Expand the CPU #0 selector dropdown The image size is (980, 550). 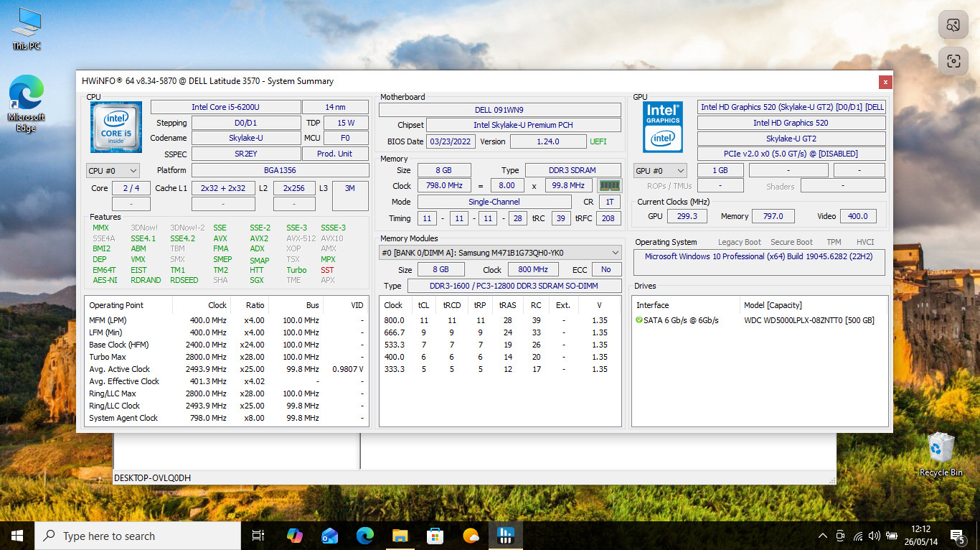pyautogui.click(x=113, y=171)
